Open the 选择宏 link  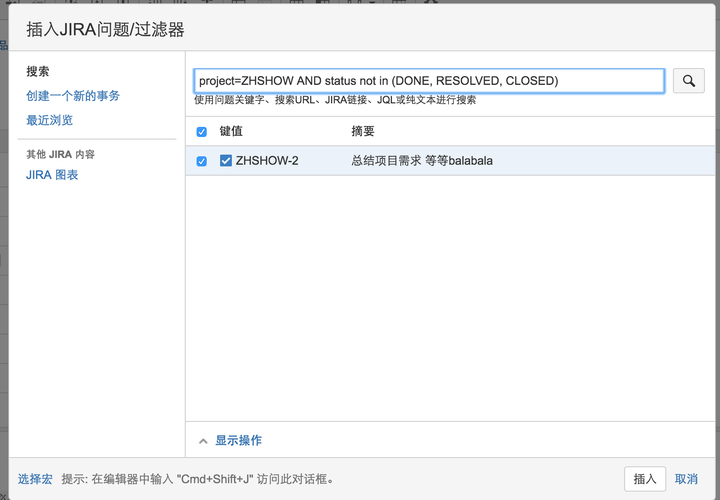click(35, 479)
